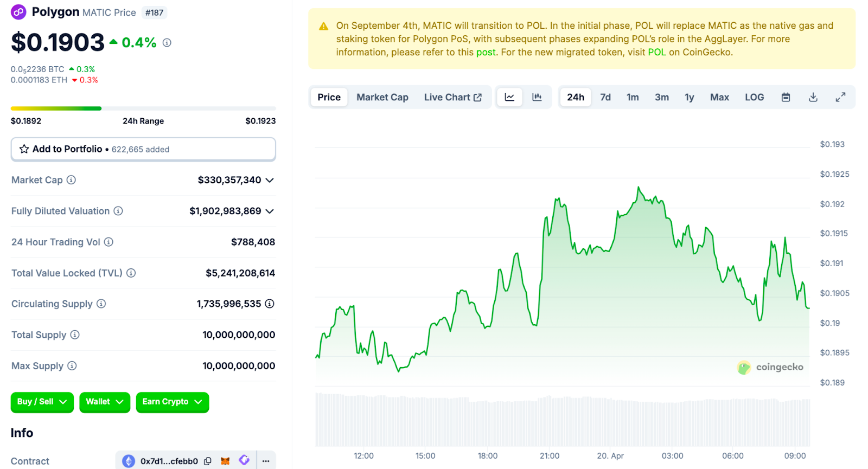Show Circulating Supply label info icon
Viewport: 868px width, 469px height.
pos(101,304)
